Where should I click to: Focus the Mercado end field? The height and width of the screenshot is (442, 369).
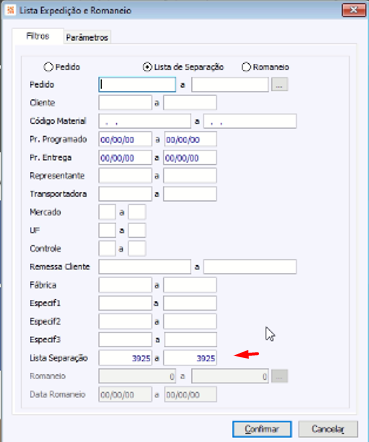coord(137,212)
